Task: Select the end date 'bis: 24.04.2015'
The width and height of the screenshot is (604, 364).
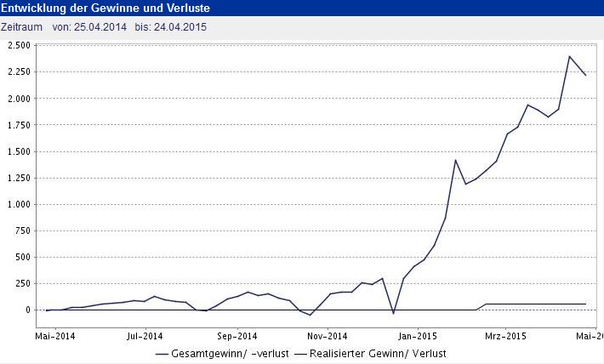Action: pos(171,27)
